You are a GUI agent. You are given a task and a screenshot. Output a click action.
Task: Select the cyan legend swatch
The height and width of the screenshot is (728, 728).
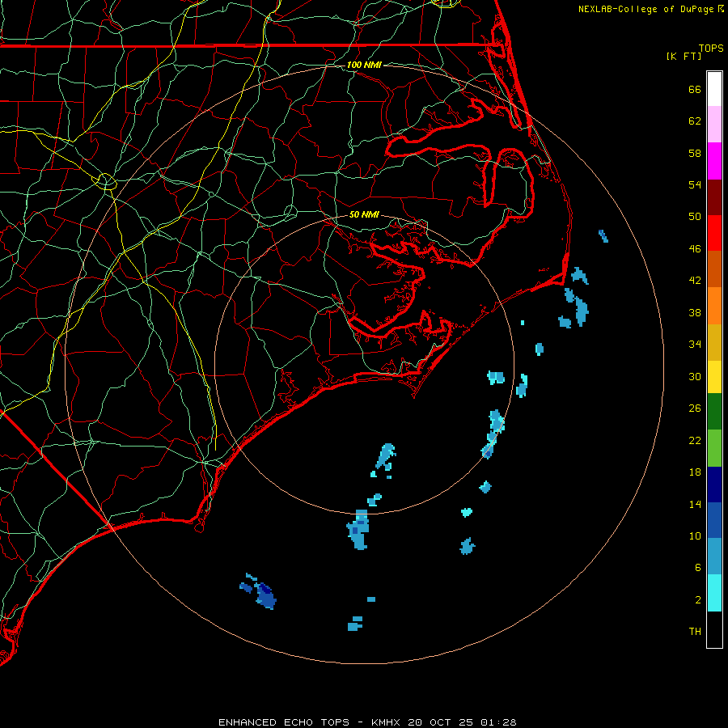point(714,593)
